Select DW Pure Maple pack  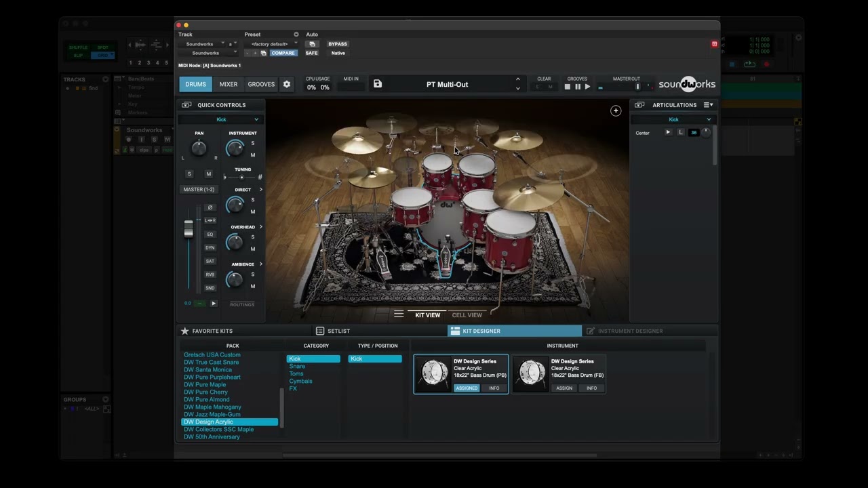[x=205, y=384]
